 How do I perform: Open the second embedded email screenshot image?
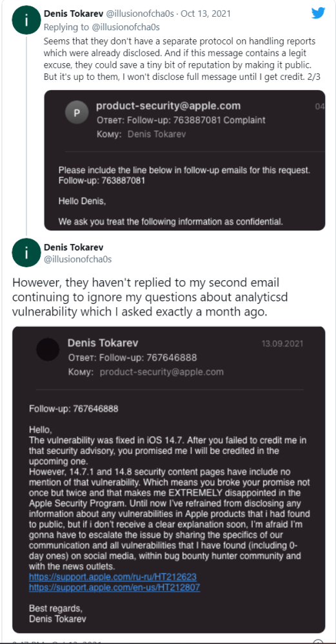click(x=168, y=480)
